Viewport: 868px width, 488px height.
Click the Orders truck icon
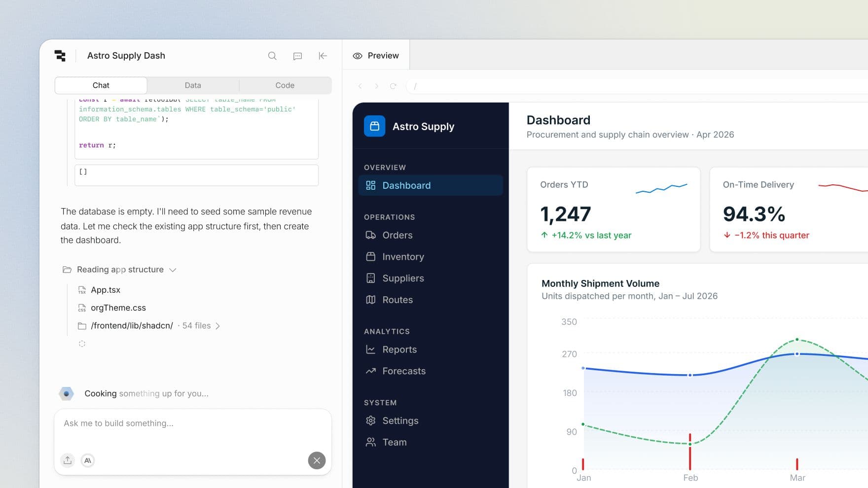pyautogui.click(x=371, y=235)
